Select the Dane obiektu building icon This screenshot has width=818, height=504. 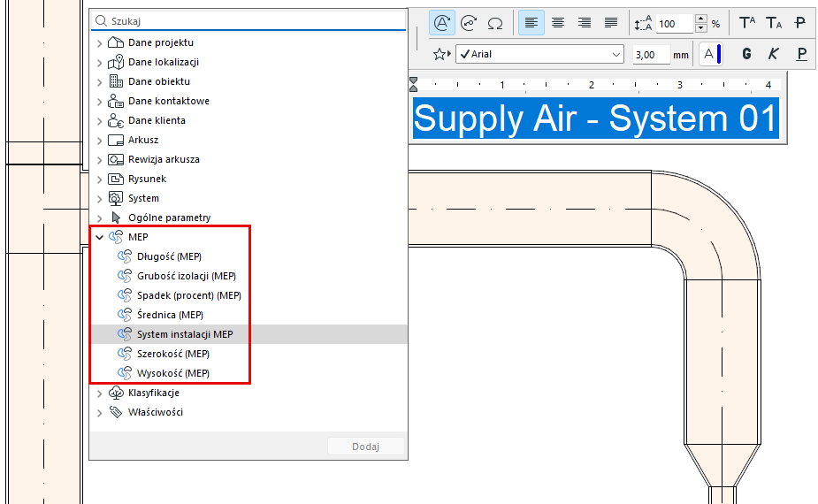click(116, 81)
